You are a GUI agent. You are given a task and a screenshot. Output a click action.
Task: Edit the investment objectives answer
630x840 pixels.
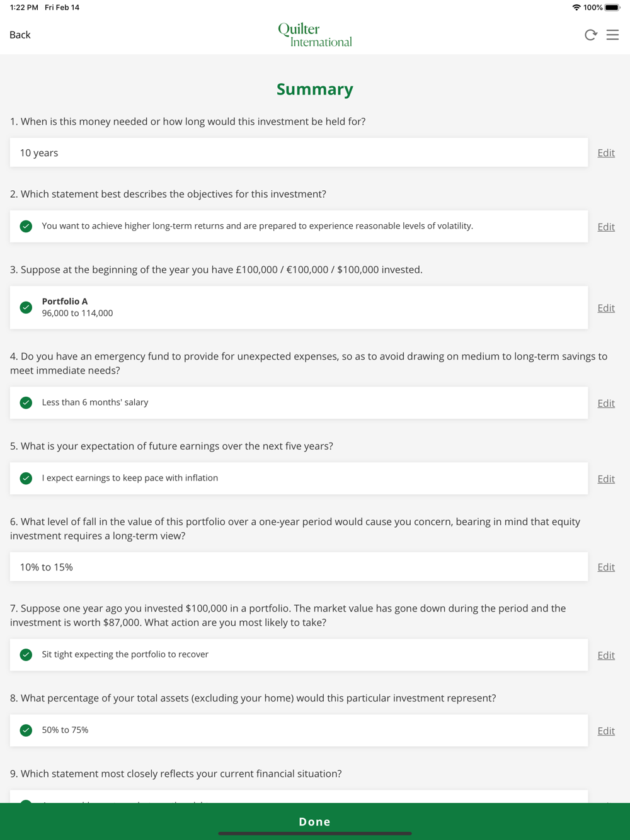coord(606,227)
